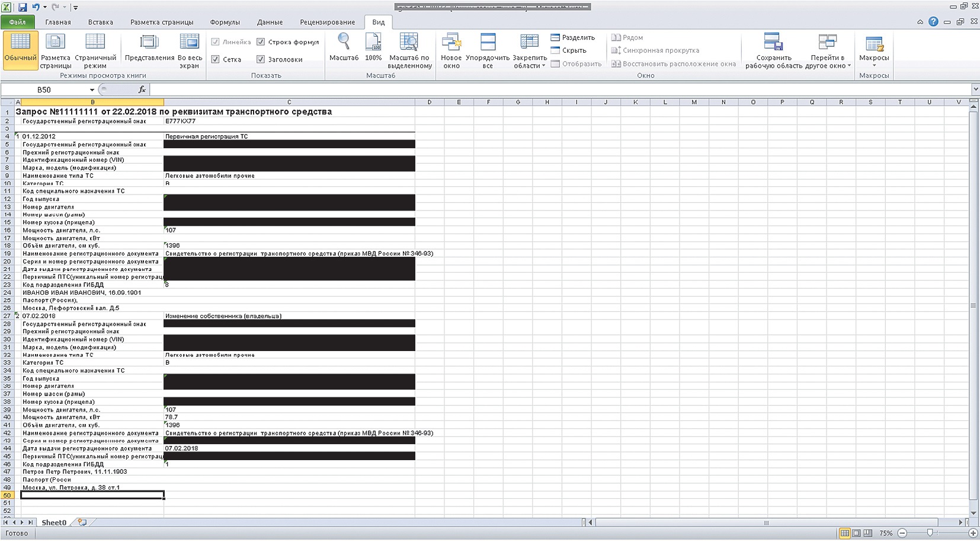
Task: Open the Formulas (Формулы) tab
Action: pyautogui.click(x=225, y=22)
